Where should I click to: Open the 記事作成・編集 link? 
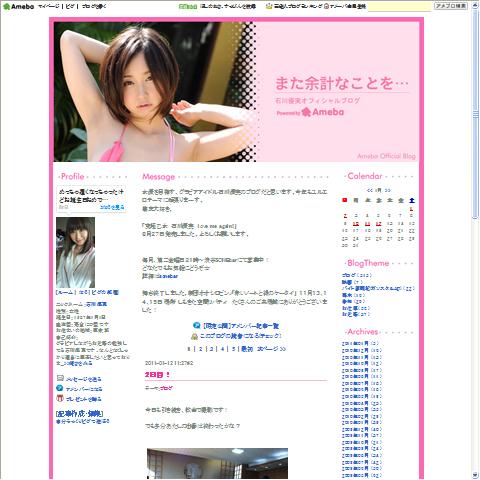[x=79, y=414]
